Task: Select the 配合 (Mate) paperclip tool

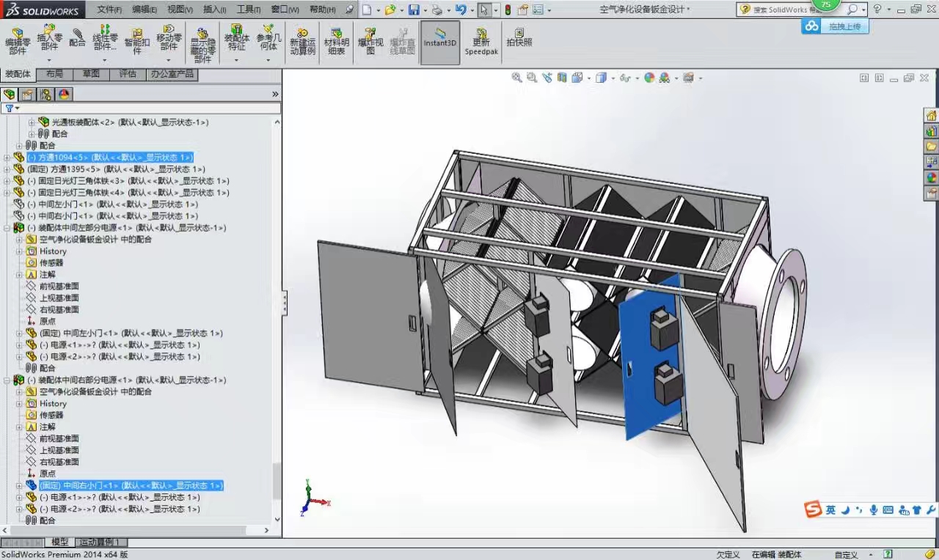Action: [x=77, y=38]
